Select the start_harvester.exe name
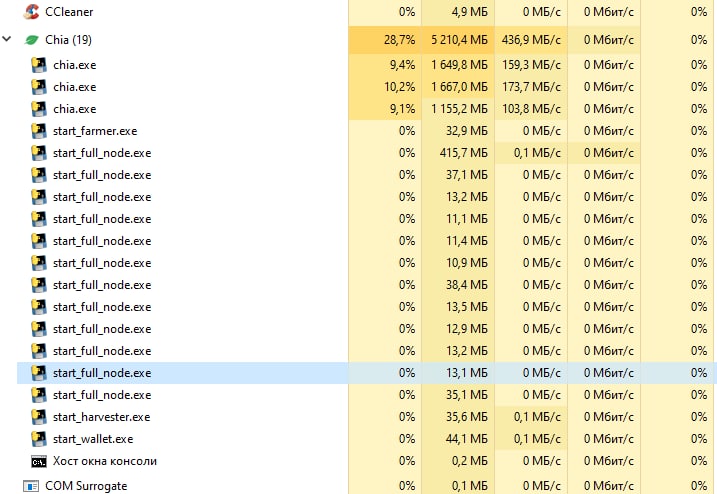 [102, 417]
